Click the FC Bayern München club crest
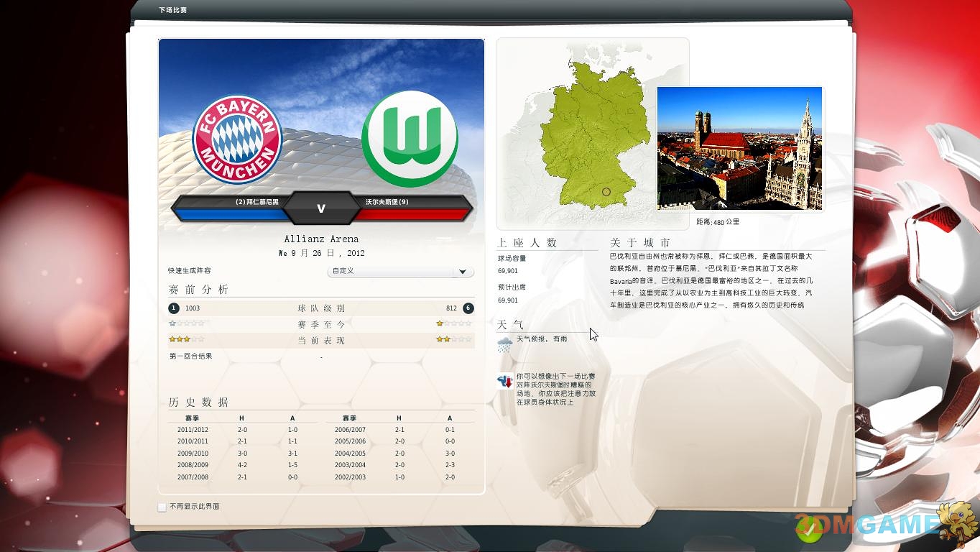 pyautogui.click(x=237, y=139)
